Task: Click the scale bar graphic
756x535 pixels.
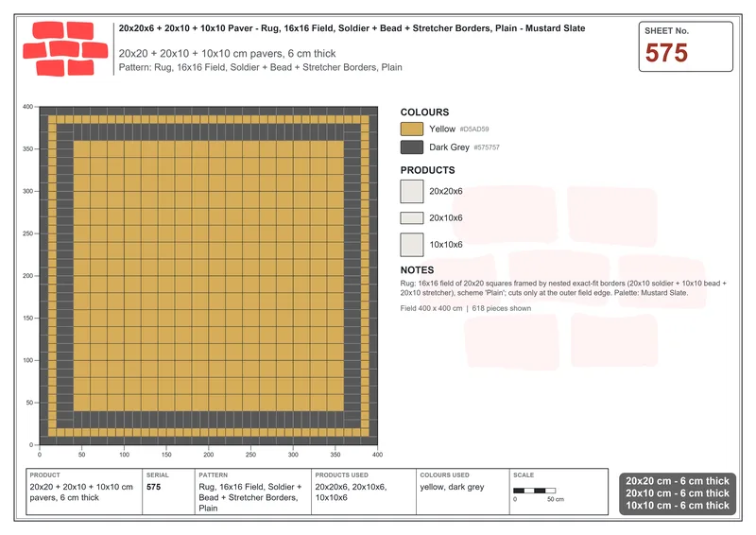Action: click(x=535, y=491)
